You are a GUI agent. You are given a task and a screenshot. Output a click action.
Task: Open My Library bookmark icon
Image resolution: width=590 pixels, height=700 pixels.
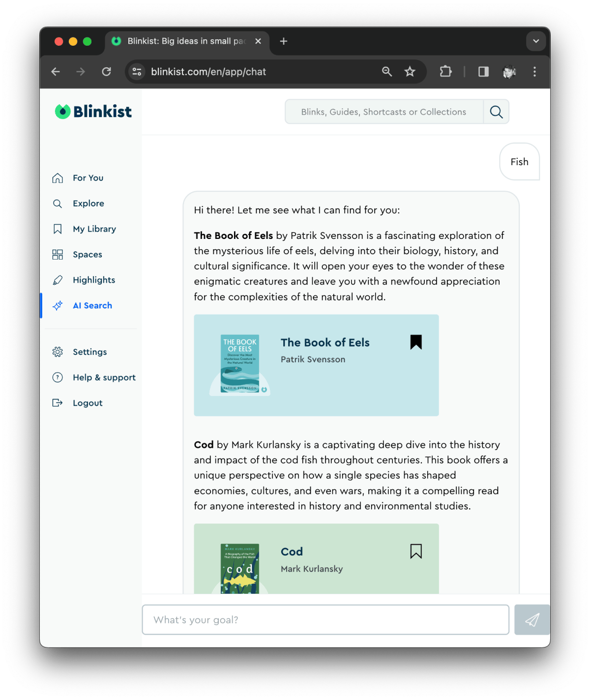point(58,229)
